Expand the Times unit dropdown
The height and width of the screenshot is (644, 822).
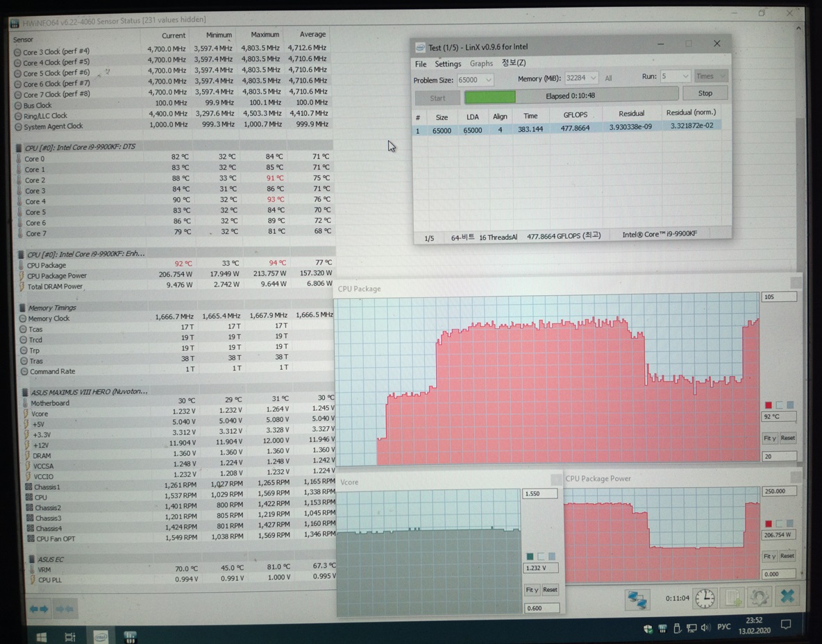pos(712,76)
